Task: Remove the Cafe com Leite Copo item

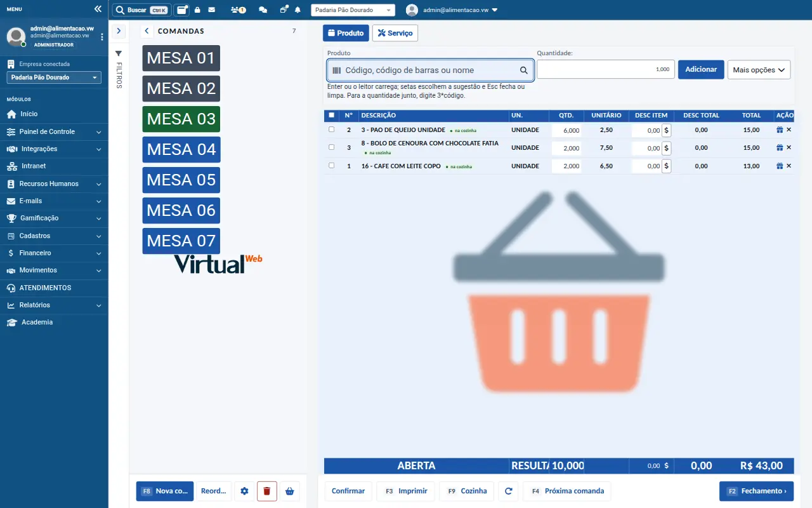Action: (789, 166)
